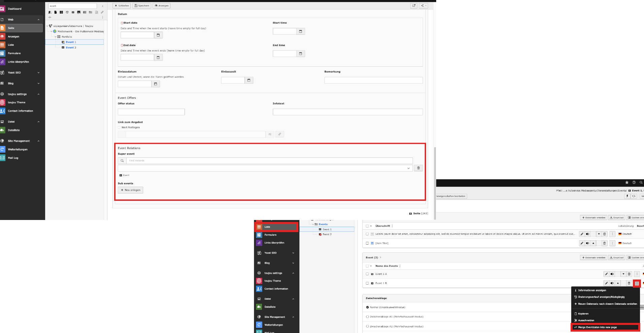This screenshot has width=644, height=333.
Task: Delete the Super event selection with trash icon
Action: point(418,168)
